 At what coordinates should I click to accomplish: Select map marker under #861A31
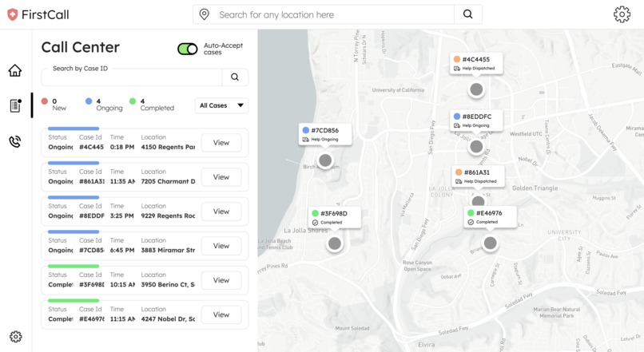tap(478, 201)
